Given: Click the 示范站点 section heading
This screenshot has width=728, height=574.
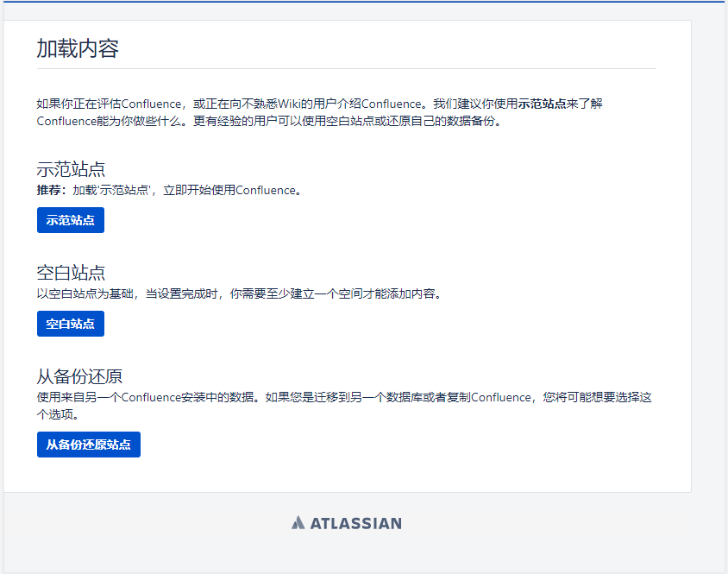Looking at the screenshot, I should [71, 169].
